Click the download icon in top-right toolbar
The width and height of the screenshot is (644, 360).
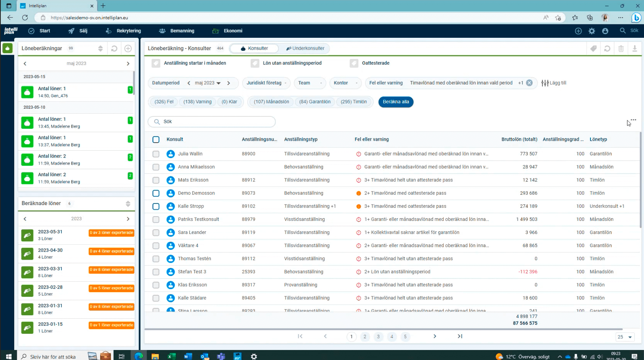coord(634,49)
